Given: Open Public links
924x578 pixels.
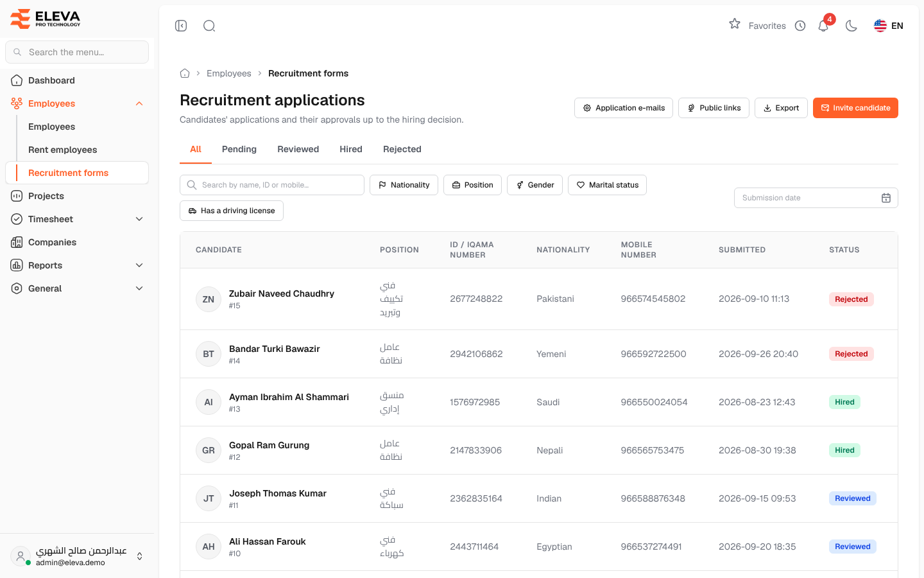Looking at the screenshot, I should point(714,108).
